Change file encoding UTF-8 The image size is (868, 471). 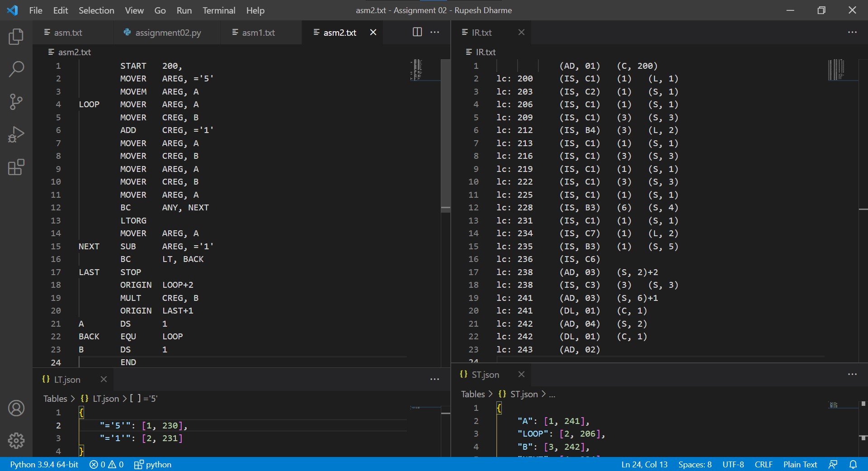[x=733, y=465]
